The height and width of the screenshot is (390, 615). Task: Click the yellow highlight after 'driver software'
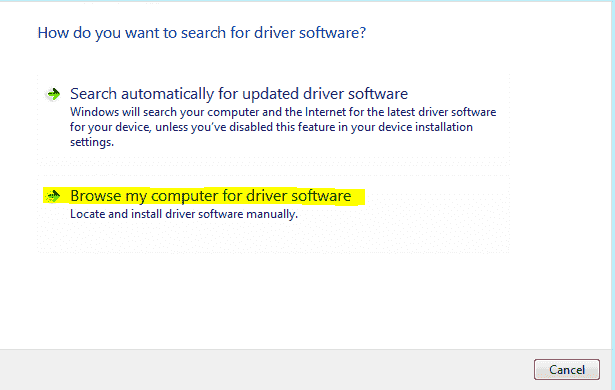pyautogui.click(x=358, y=197)
